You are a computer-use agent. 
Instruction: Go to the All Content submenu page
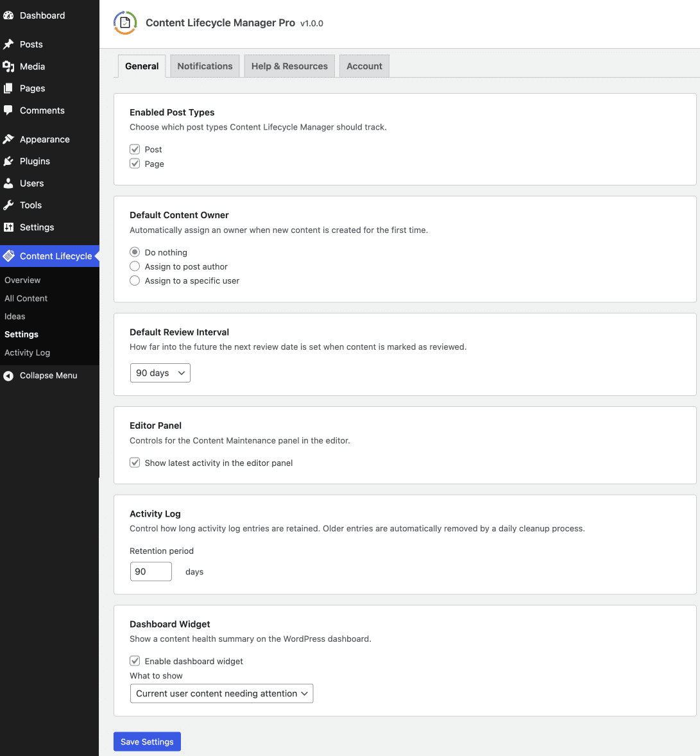(x=26, y=298)
